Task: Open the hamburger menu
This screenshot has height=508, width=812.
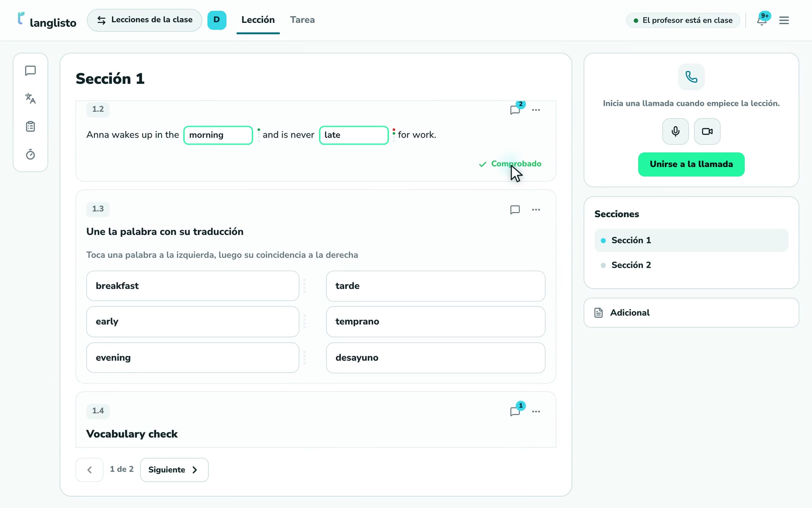Action: (x=784, y=20)
